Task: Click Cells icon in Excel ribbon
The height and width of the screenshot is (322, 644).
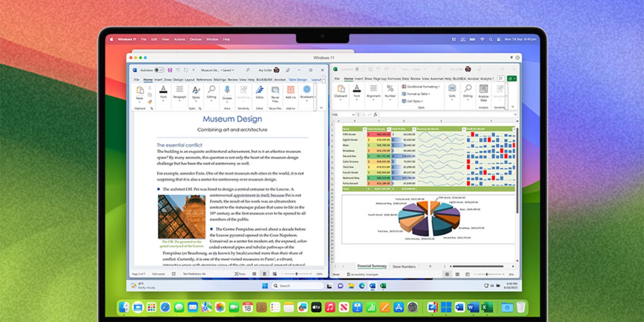Action: [x=452, y=88]
